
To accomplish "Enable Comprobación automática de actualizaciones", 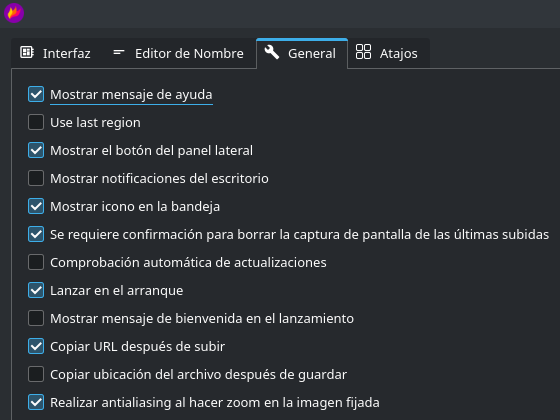I will [x=36, y=262].
